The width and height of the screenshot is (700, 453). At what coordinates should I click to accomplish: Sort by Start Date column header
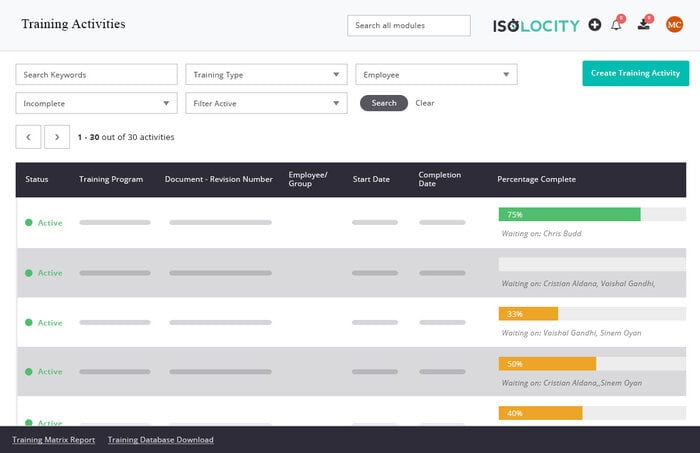pyautogui.click(x=371, y=179)
